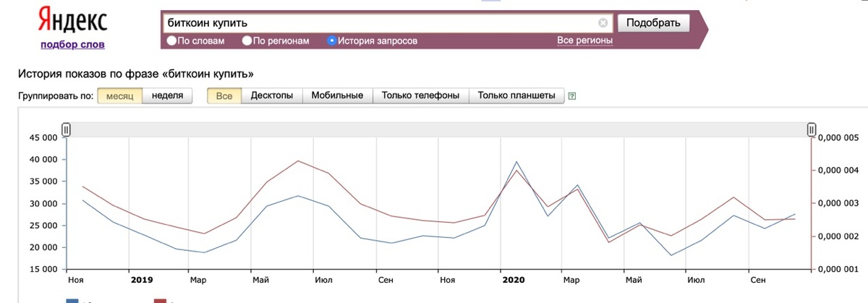This screenshot has width=868, height=303.
Task: Switch to 'Только планшеты' filter
Action: pos(516,95)
